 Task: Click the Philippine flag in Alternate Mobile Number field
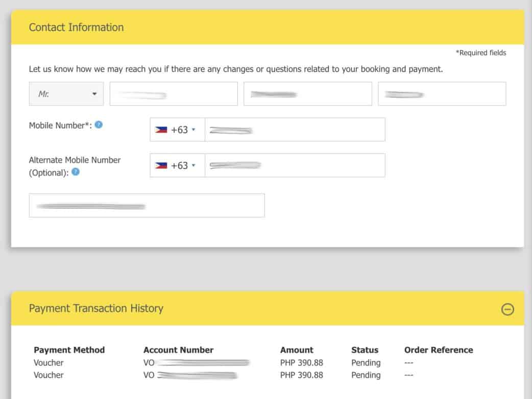click(161, 165)
